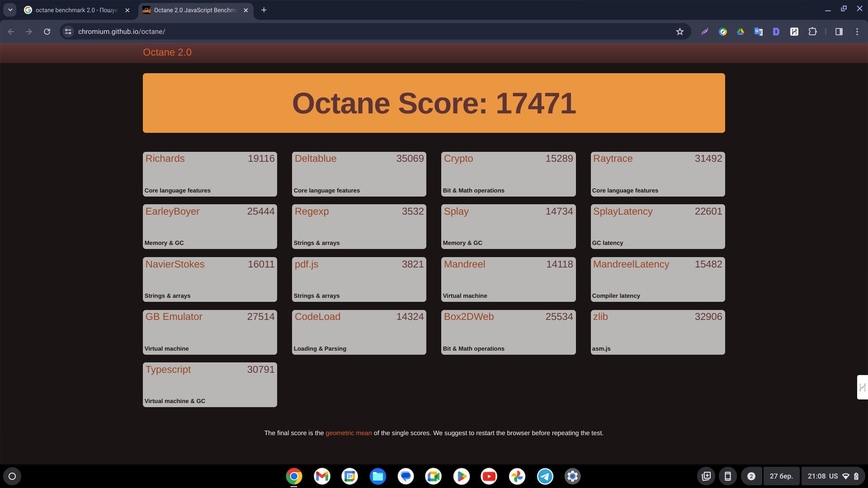This screenshot has height=488, width=868.
Task: Open Google Play Store from taskbar
Action: [462, 476]
